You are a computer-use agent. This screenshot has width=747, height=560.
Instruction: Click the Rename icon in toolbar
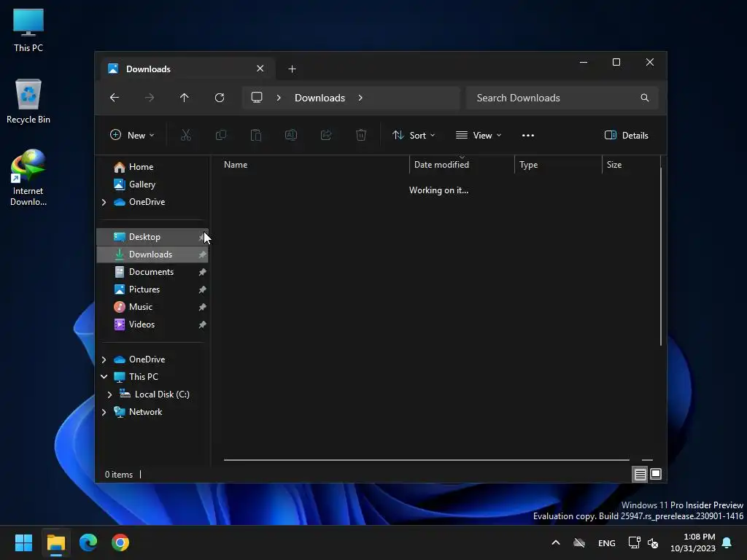click(291, 135)
